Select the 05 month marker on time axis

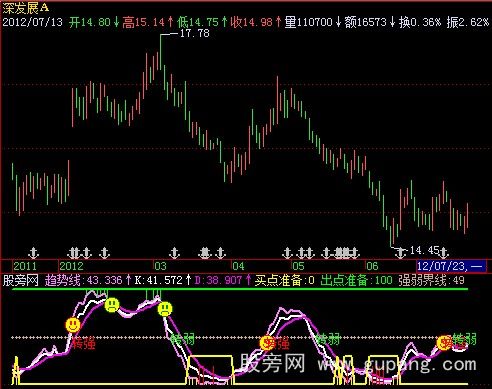click(298, 266)
